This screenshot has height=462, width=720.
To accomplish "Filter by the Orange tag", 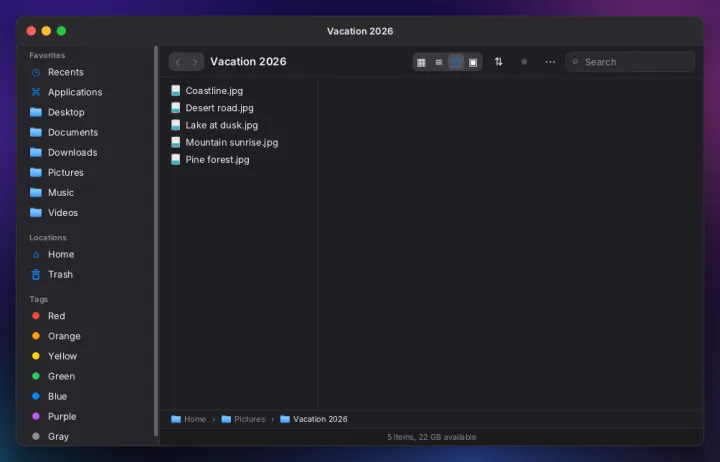I will 90,336.
